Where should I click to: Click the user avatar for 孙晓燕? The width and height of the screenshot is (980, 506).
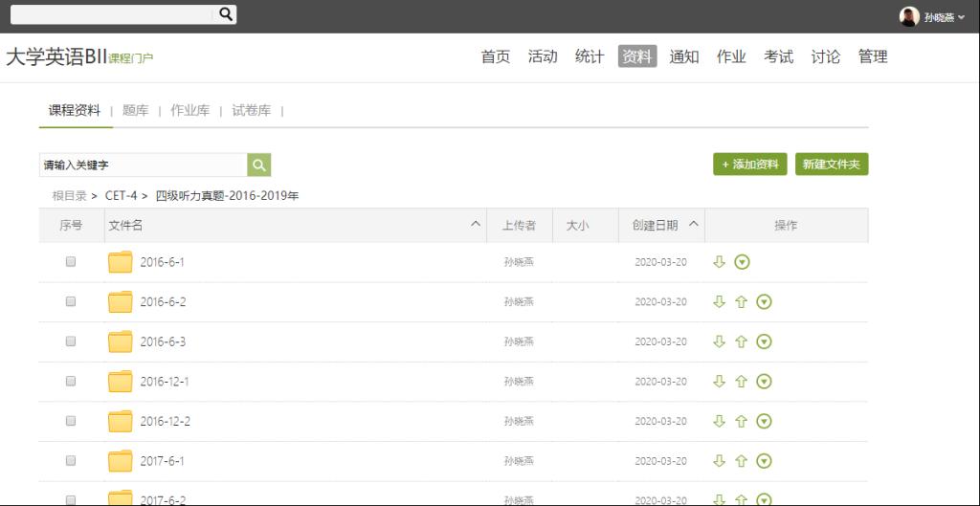click(908, 16)
